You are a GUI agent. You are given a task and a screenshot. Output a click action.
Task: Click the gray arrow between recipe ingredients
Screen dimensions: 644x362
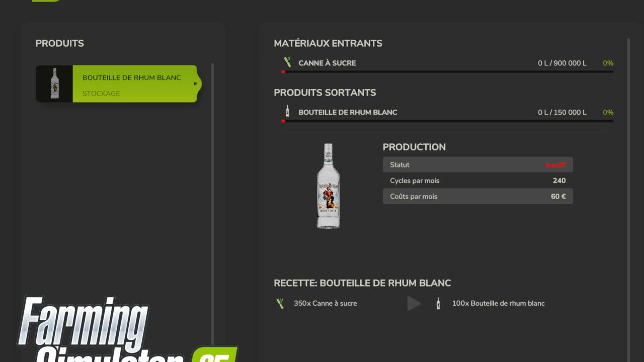[x=414, y=303]
